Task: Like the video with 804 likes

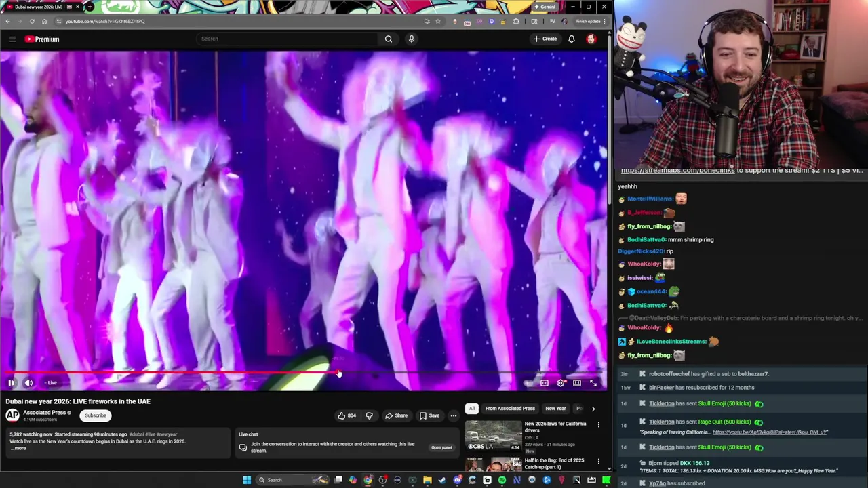Action: (347, 415)
